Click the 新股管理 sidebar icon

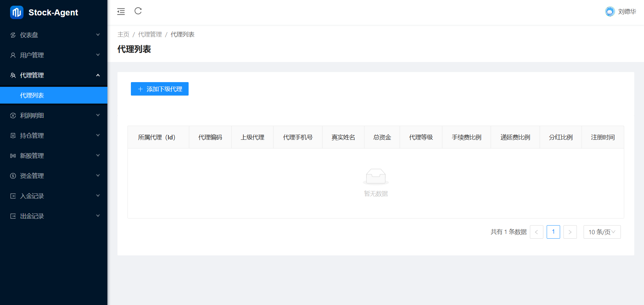click(13, 156)
